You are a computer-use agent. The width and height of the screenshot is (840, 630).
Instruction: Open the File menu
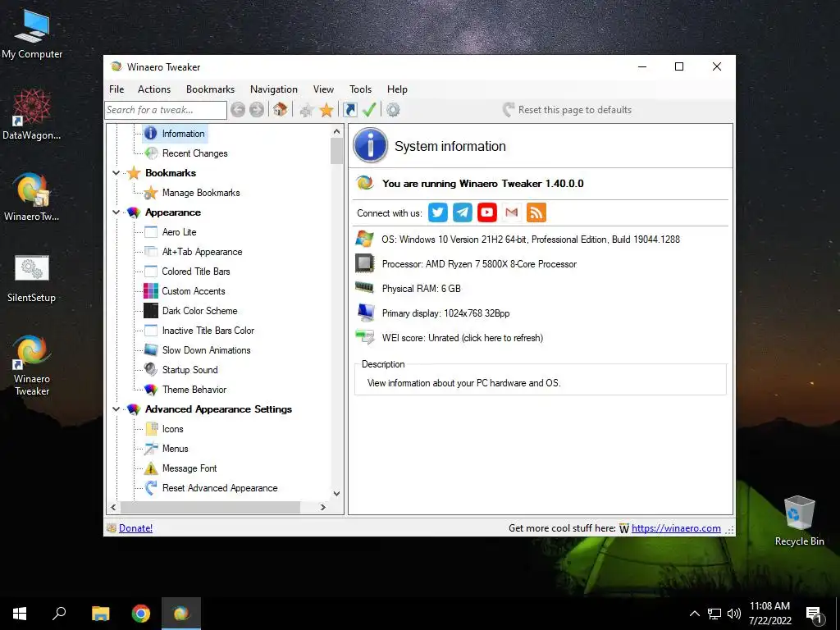(116, 89)
